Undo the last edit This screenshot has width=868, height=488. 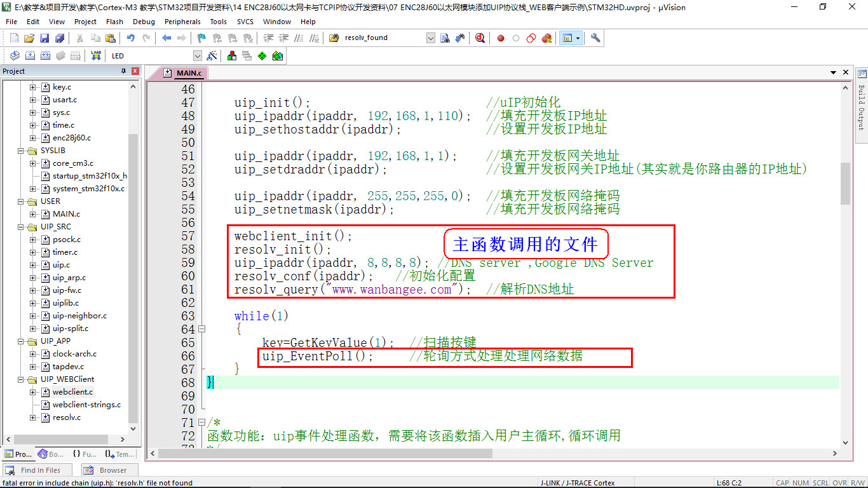[131, 38]
